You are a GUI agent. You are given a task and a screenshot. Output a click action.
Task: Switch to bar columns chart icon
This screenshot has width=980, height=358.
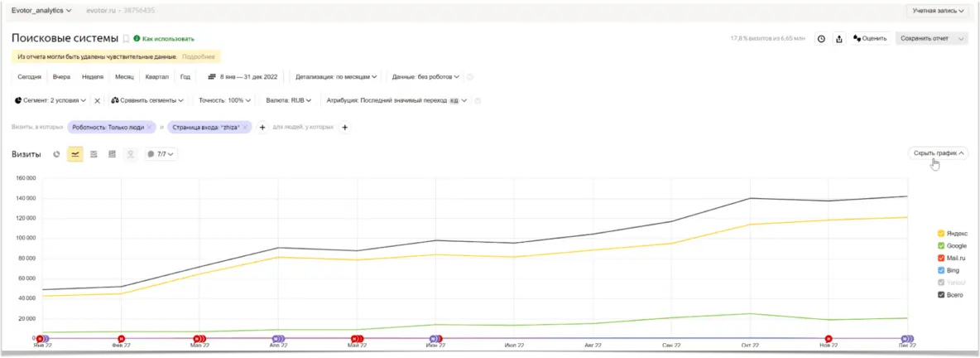tap(112, 154)
